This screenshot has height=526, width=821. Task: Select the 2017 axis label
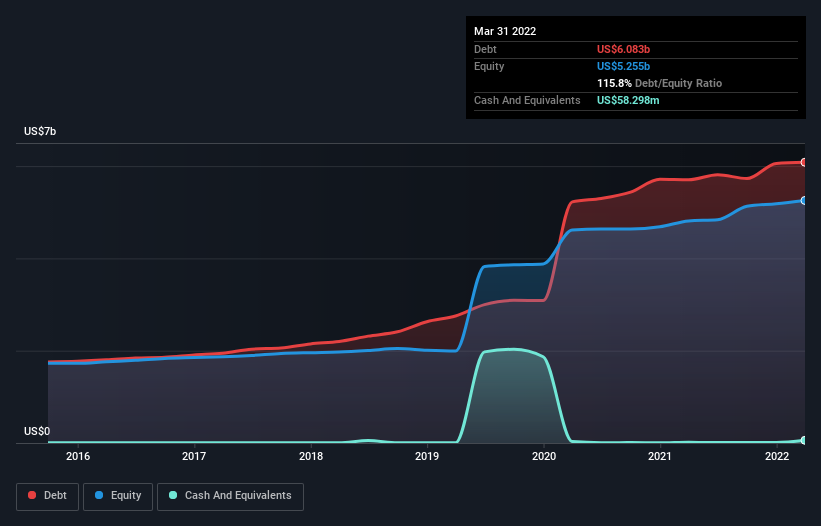pyautogui.click(x=194, y=456)
